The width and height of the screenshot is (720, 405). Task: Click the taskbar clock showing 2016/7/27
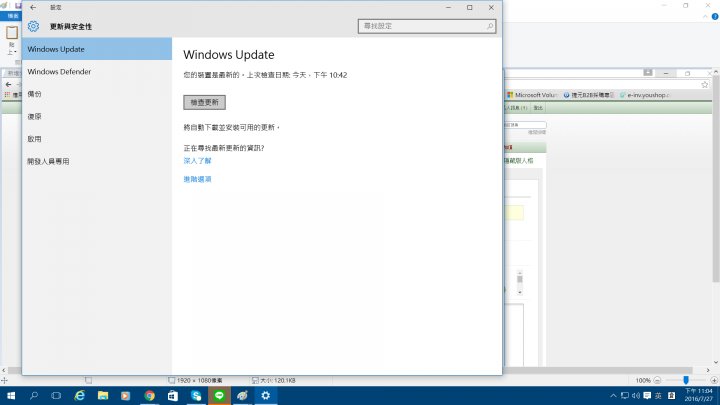699,395
